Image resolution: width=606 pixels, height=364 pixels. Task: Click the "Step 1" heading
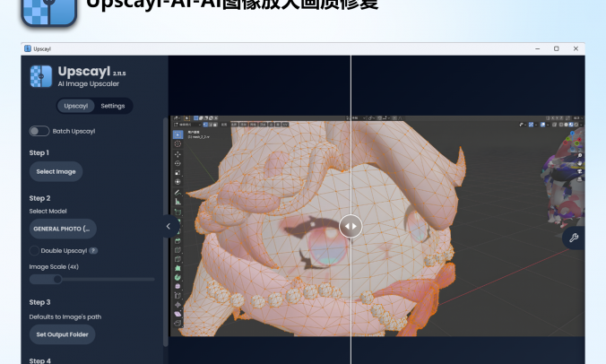39,153
